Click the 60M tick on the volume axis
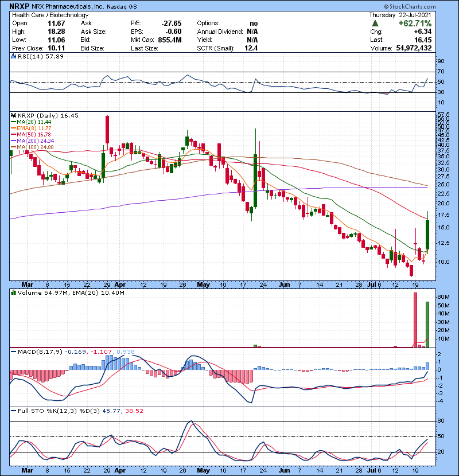 click(x=443, y=297)
